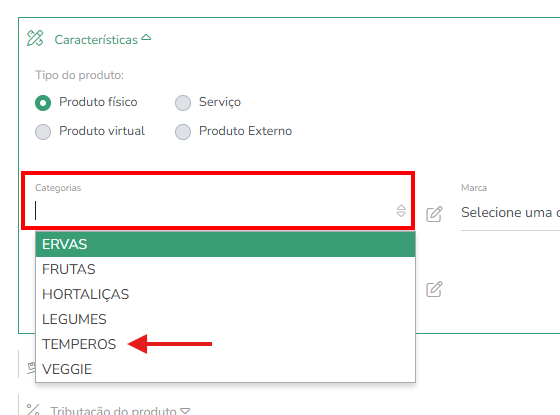Click the Características ruler-pencil icon
The width and height of the screenshot is (560, 415).
coord(35,38)
